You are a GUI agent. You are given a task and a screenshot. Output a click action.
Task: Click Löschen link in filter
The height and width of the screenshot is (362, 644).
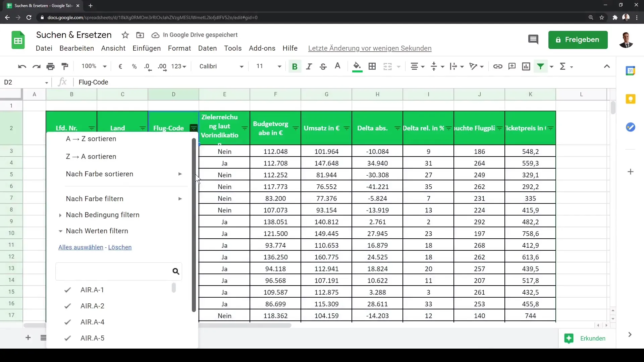point(120,247)
